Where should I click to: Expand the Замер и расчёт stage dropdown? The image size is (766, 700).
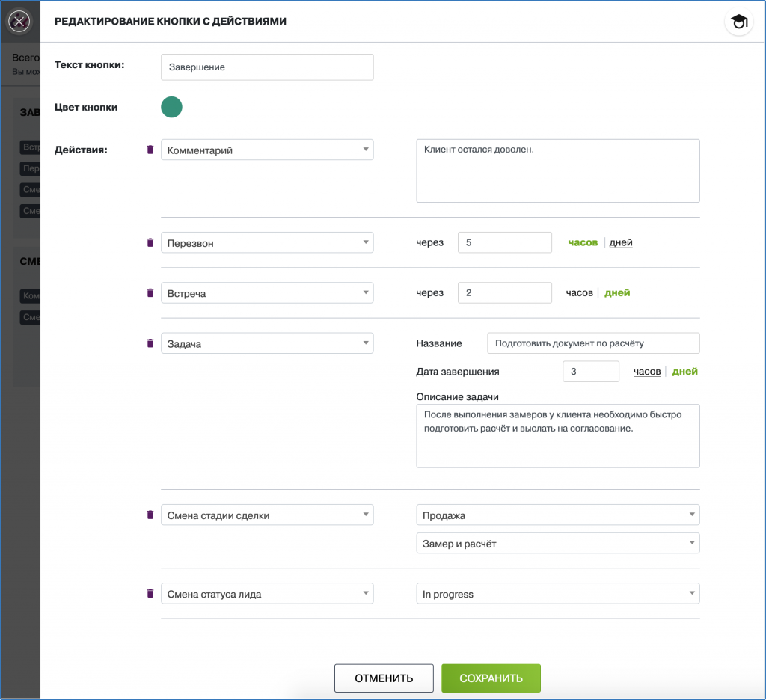[557, 544]
